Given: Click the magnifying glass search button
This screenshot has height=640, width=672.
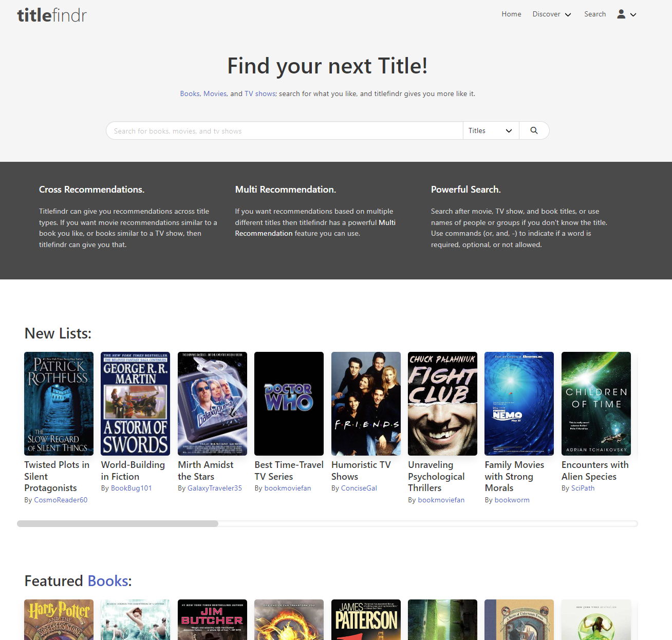Looking at the screenshot, I should 534,130.
